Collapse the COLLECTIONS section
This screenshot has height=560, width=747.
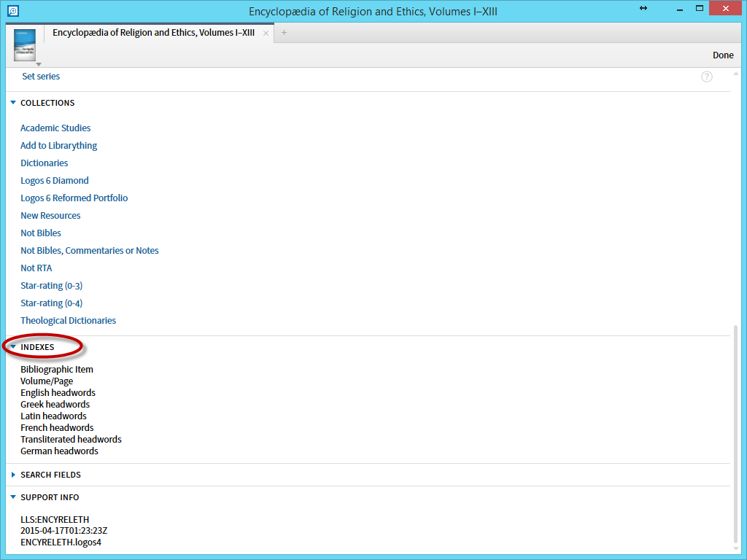pyautogui.click(x=13, y=103)
